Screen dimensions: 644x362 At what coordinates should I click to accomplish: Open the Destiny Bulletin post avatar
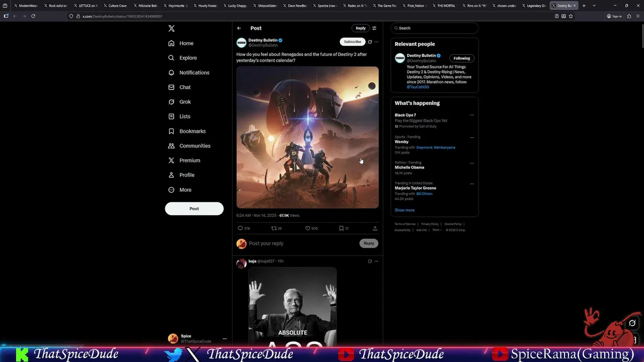click(242, 42)
